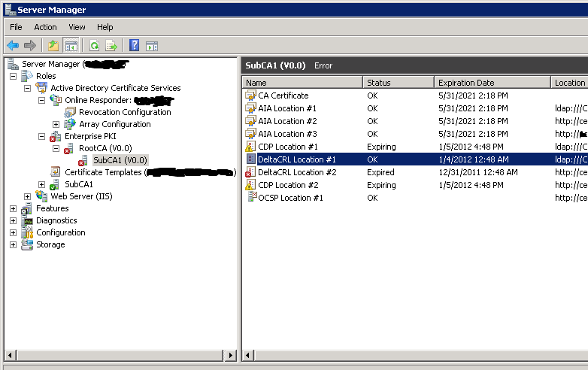588x370 pixels.
Task: Open the Help menu
Action: click(x=105, y=27)
